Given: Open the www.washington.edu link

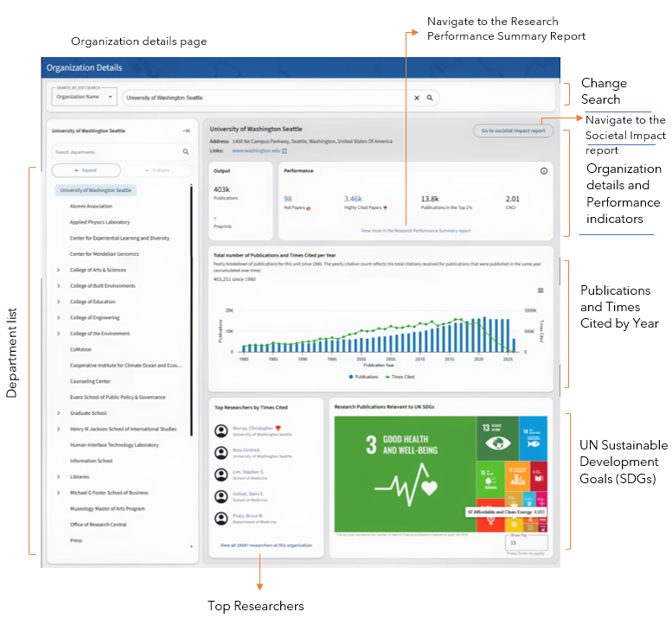Looking at the screenshot, I should (x=256, y=150).
